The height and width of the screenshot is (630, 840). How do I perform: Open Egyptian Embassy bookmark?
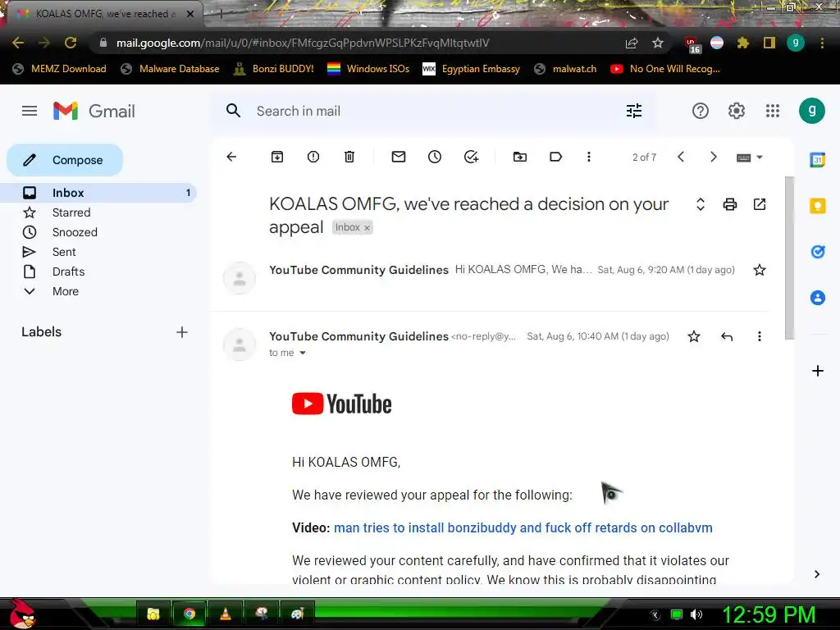click(x=471, y=69)
